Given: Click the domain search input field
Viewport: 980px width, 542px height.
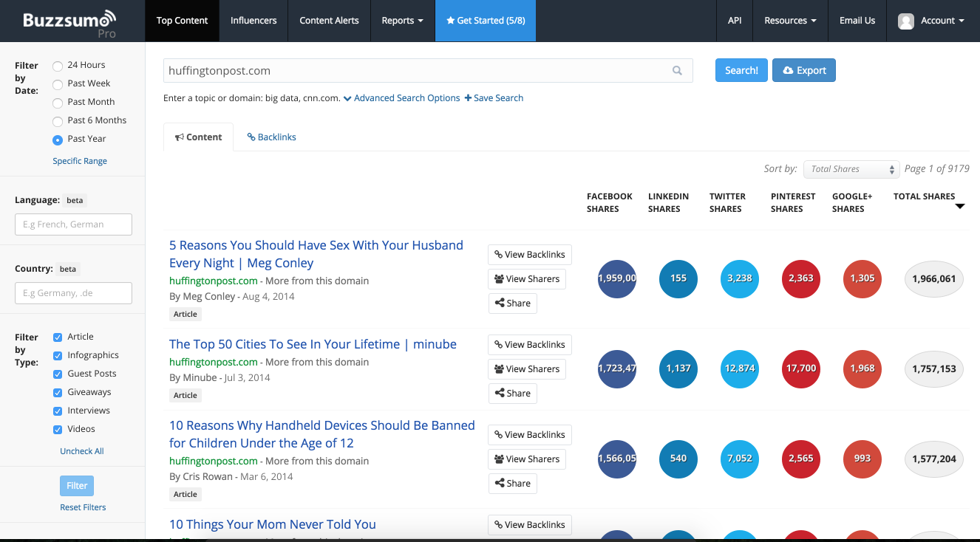Looking at the screenshot, I should coord(428,71).
